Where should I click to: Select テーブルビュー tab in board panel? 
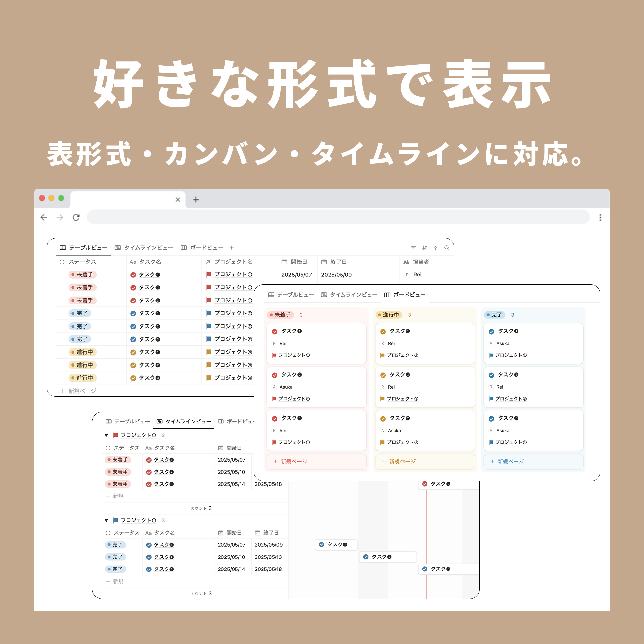point(291,295)
